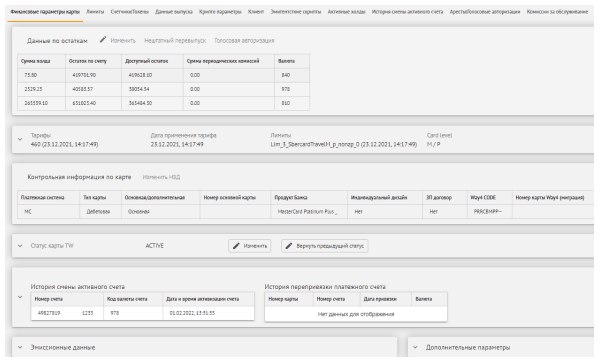
Task: Click Нештатный перевыпуск
Action: [175, 40]
